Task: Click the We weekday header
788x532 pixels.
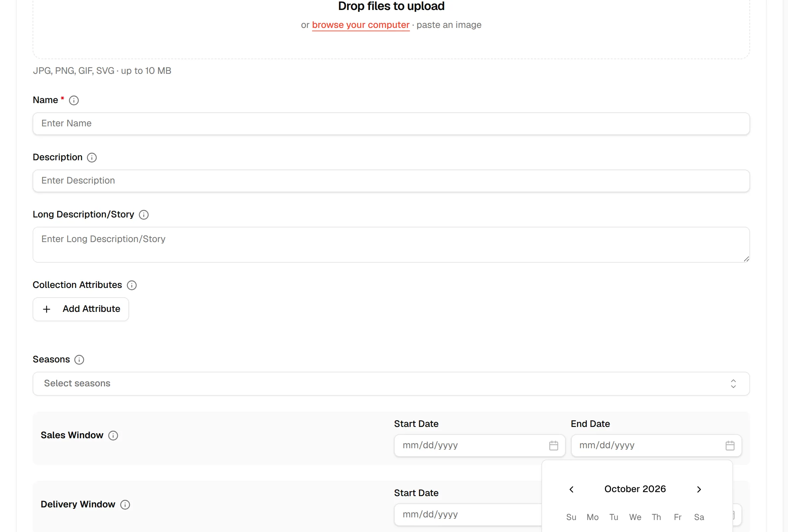Action: [x=635, y=517]
